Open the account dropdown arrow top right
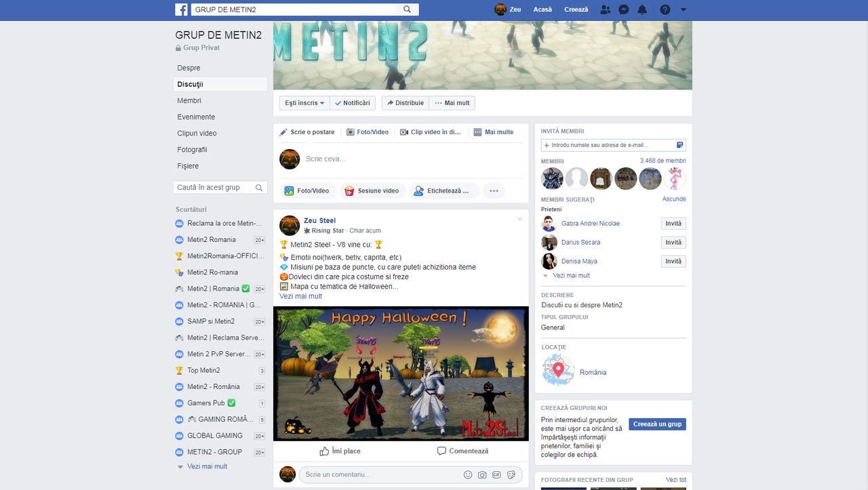This screenshot has height=490, width=868. tap(683, 9)
